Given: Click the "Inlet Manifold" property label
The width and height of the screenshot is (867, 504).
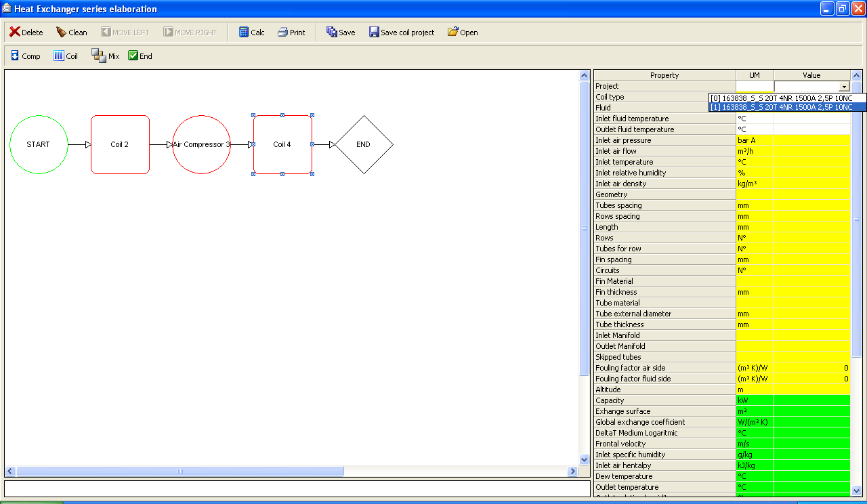Looking at the screenshot, I should [x=618, y=335].
